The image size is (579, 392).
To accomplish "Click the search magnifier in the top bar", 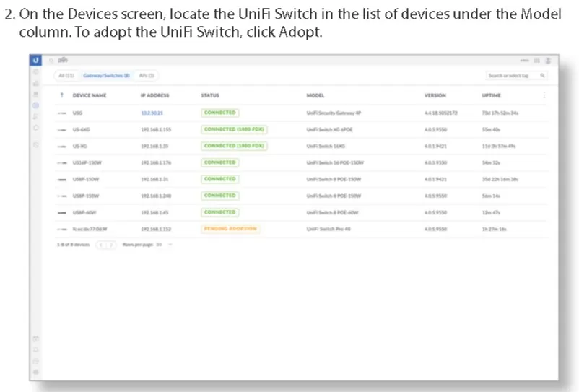I will pyautogui.click(x=51, y=60).
